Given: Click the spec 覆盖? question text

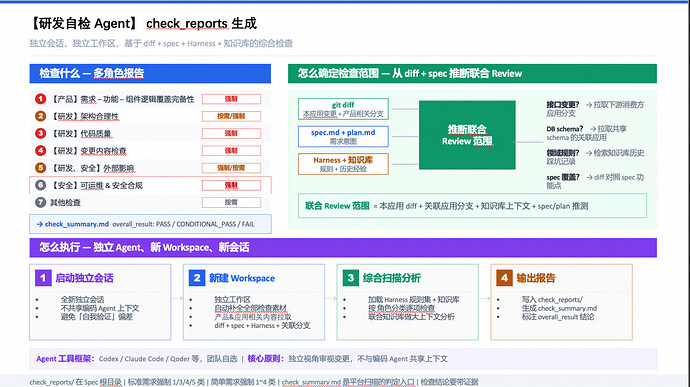Looking at the screenshot, I should [563, 177].
